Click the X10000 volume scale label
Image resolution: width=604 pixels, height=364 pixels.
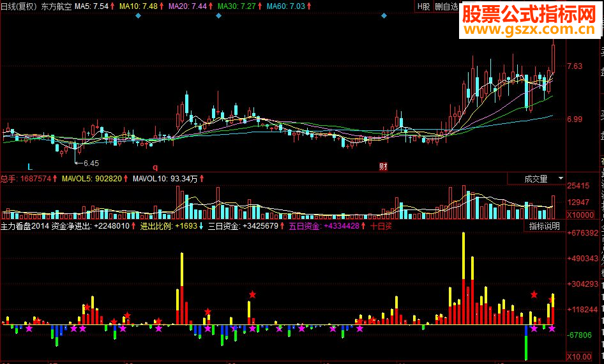click(x=580, y=215)
